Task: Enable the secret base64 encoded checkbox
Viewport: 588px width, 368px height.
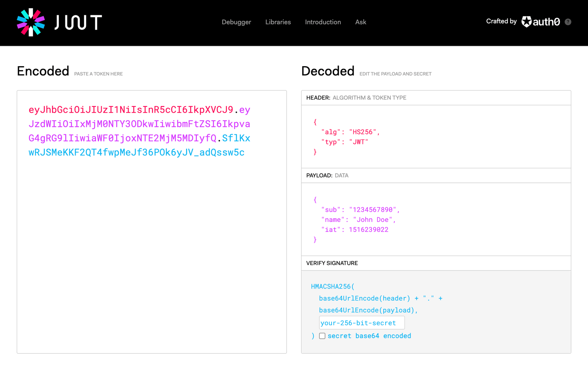Action: [322, 336]
